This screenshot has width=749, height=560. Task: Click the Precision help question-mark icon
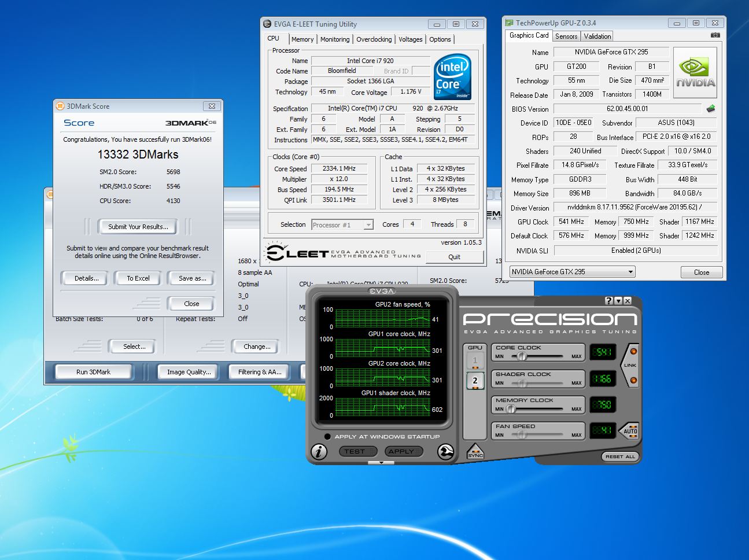coord(608,301)
